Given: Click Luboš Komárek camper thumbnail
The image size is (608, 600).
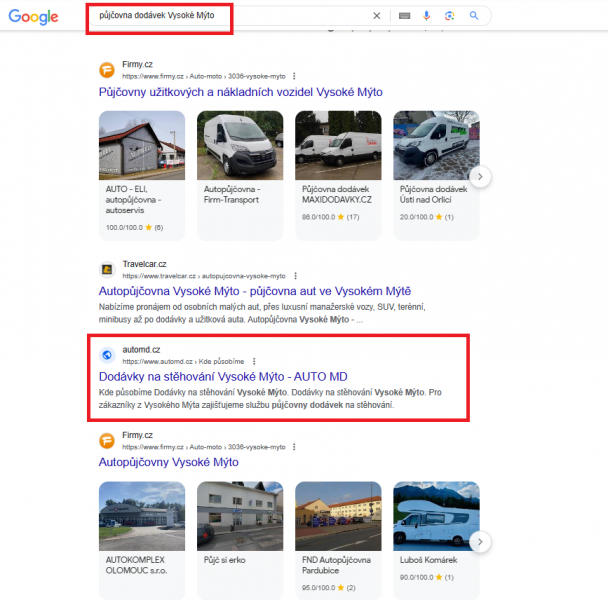Looking at the screenshot, I should pos(436,516).
